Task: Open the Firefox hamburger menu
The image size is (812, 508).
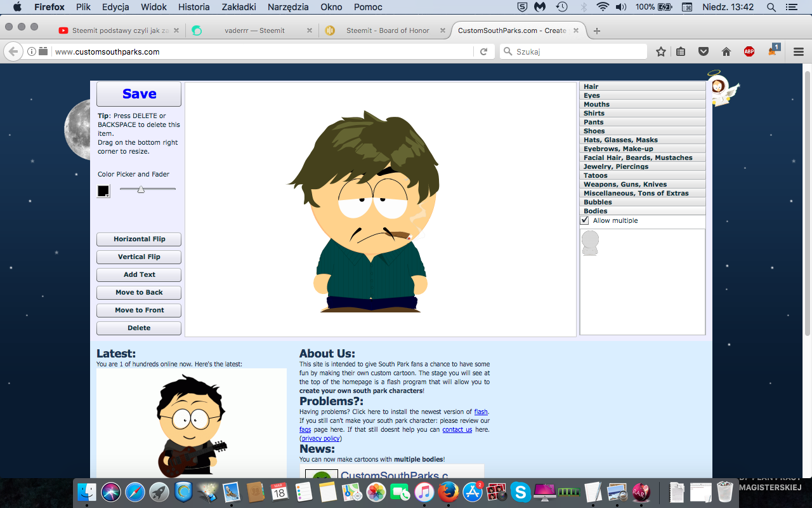Action: [x=799, y=51]
